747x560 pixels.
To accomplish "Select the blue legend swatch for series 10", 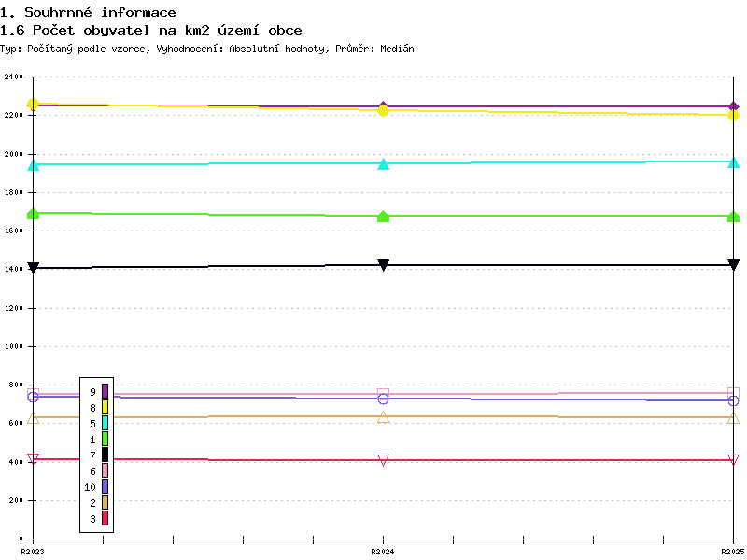I will coord(105,486).
